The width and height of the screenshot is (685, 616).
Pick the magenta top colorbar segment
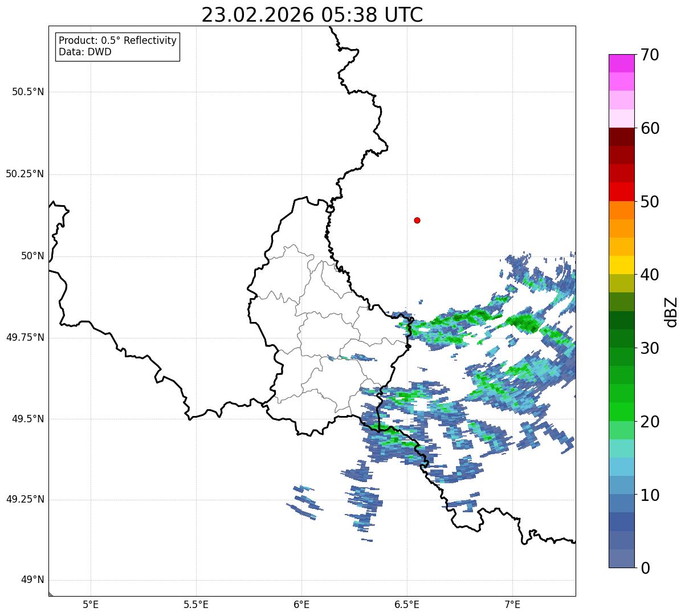point(621,63)
